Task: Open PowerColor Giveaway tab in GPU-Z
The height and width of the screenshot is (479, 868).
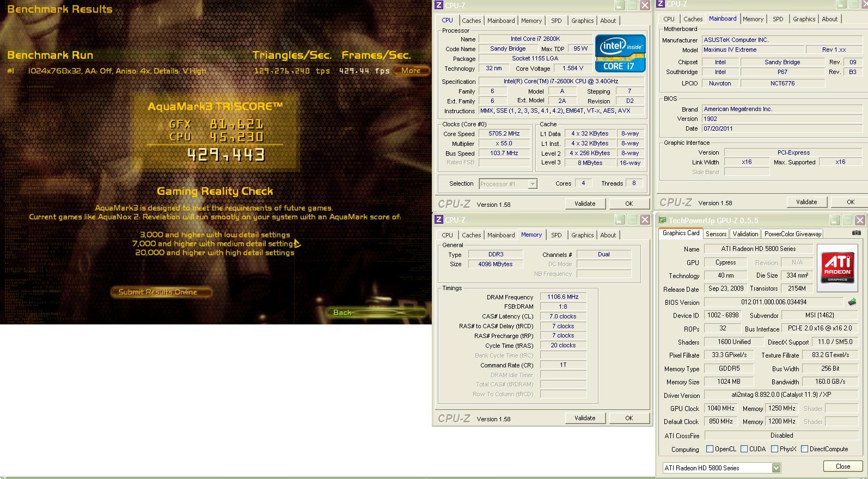Action: [792, 234]
